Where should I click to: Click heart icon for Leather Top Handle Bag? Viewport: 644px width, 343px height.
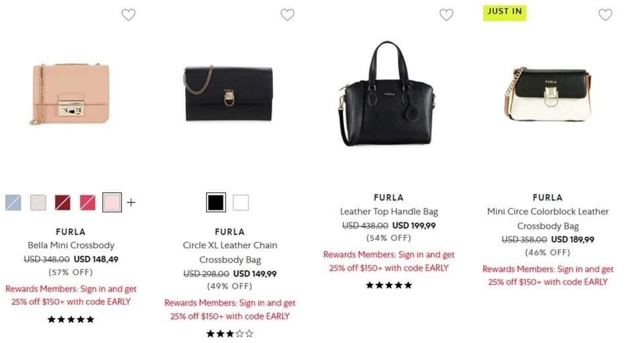point(446,15)
